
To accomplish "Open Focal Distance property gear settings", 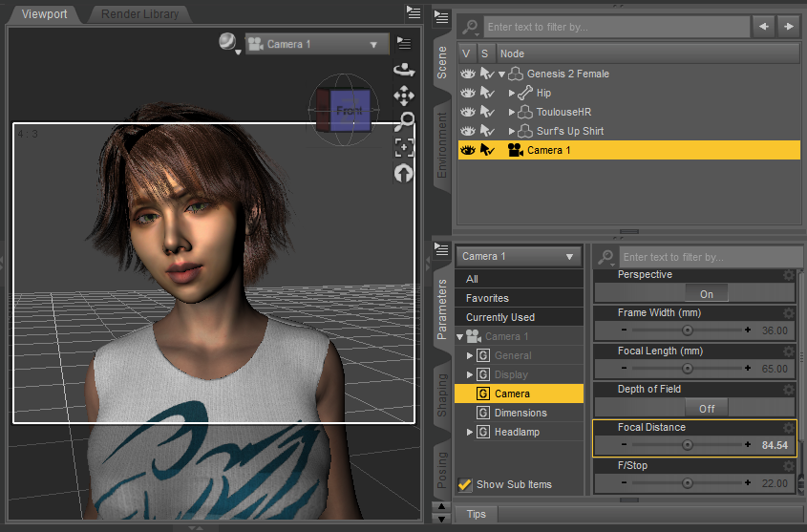I will click(x=789, y=428).
